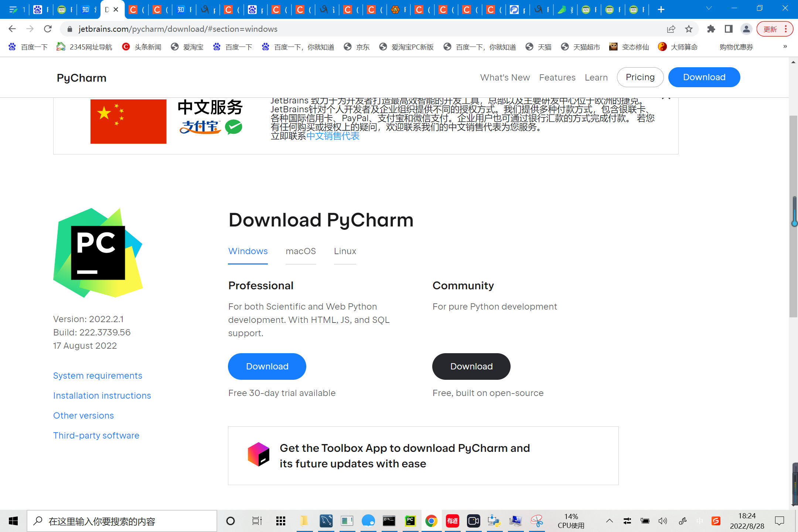Image resolution: width=798 pixels, height=532 pixels.
Task: Open Windows Start menu
Action: (13, 521)
